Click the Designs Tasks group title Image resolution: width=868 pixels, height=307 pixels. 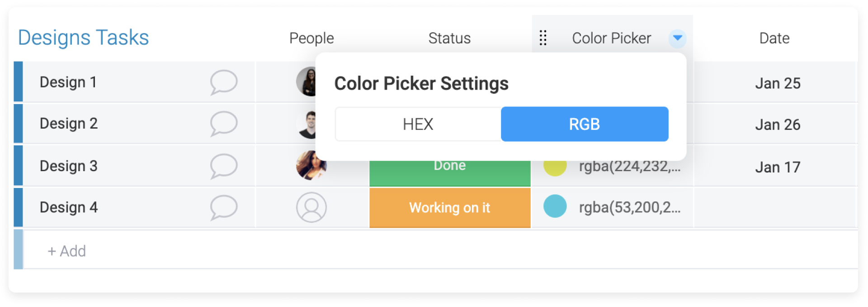point(84,37)
